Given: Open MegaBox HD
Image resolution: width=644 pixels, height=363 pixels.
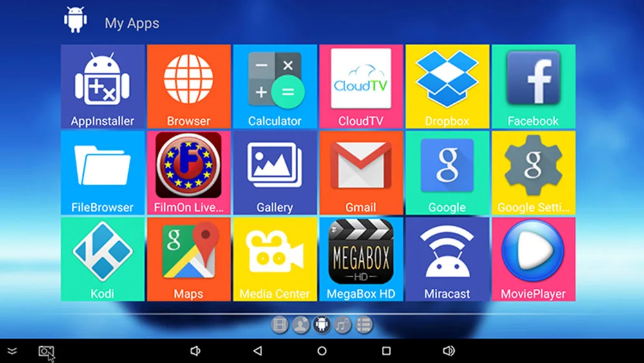Looking at the screenshot, I should coord(361,259).
